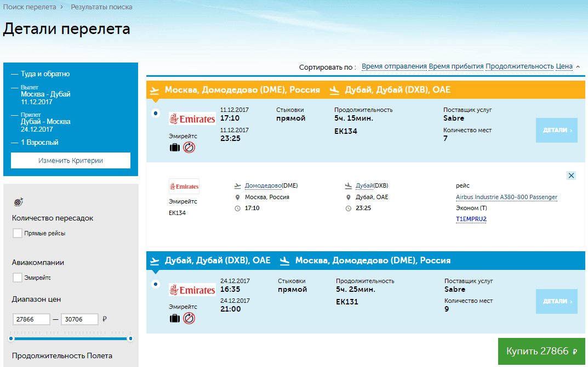Click the no-refund icon on outbound flight
Screen dimensions: 588x367
click(x=189, y=148)
